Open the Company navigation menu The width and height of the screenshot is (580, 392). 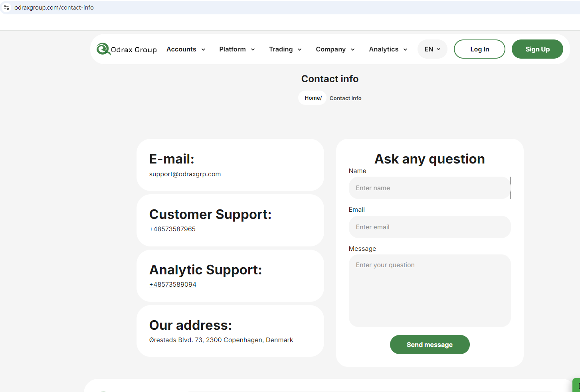335,49
